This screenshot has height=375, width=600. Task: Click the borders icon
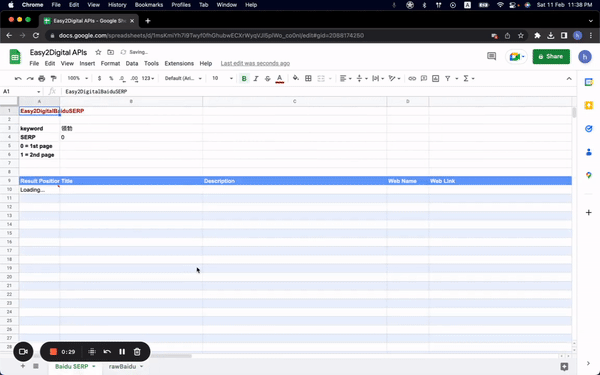308,78
